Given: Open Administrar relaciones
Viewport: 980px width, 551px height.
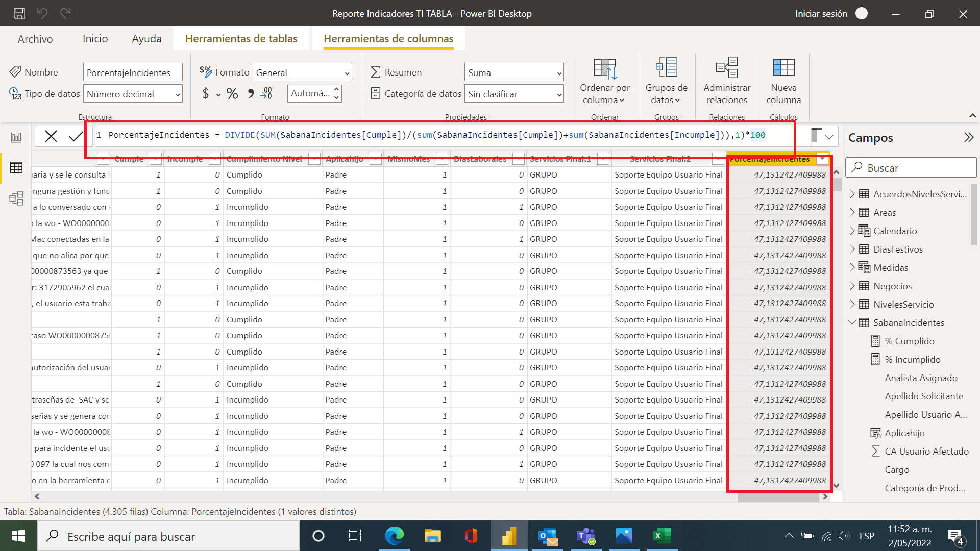Looking at the screenshot, I should point(727,82).
